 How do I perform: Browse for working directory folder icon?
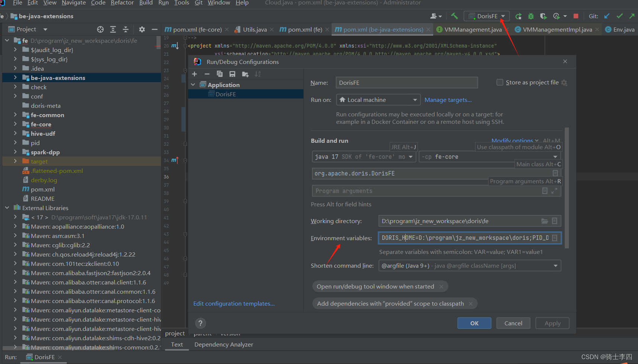(x=545, y=221)
